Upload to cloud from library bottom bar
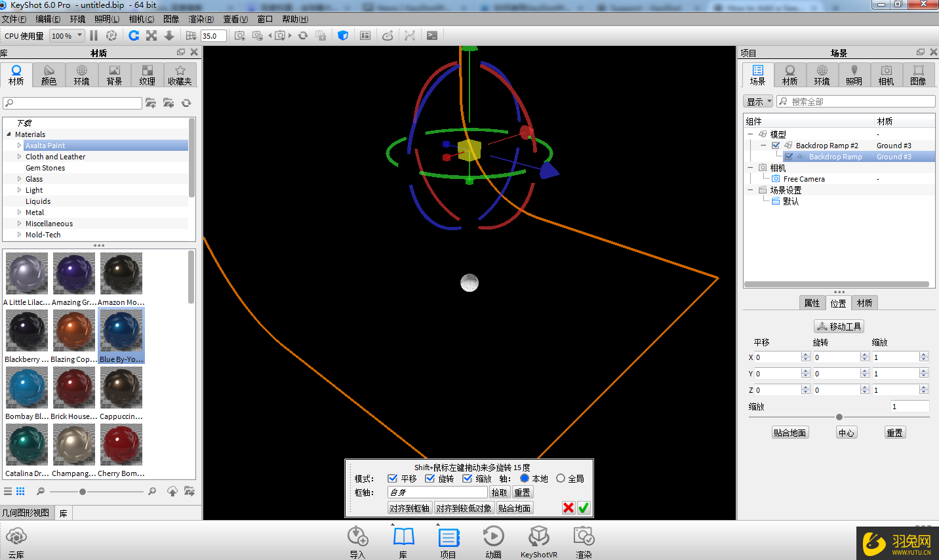 (x=172, y=491)
